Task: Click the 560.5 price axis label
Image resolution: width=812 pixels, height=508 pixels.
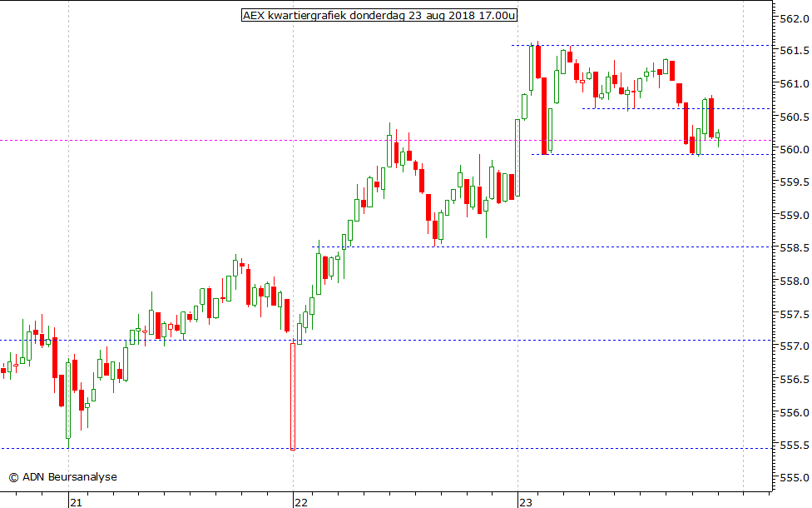Action: click(x=794, y=117)
